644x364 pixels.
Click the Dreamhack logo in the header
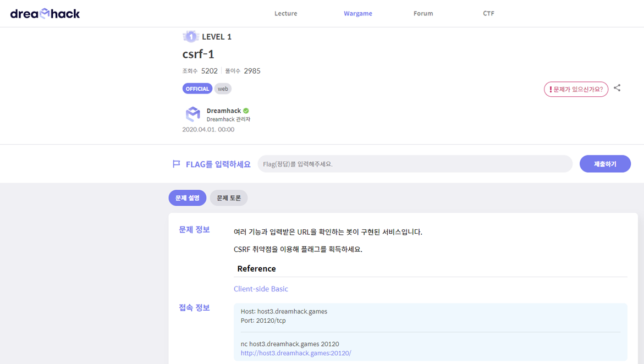pyautogui.click(x=45, y=14)
